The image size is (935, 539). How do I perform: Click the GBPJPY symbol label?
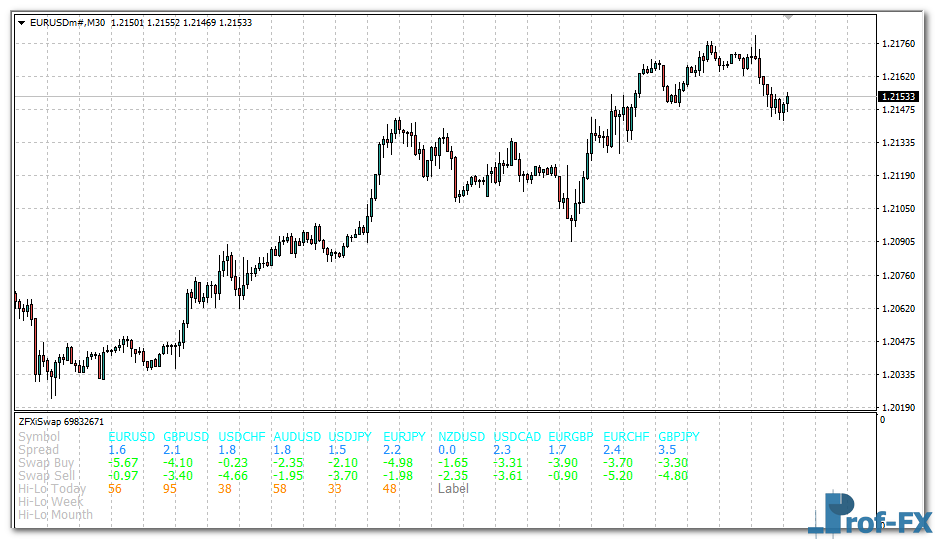pyautogui.click(x=679, y=437)
